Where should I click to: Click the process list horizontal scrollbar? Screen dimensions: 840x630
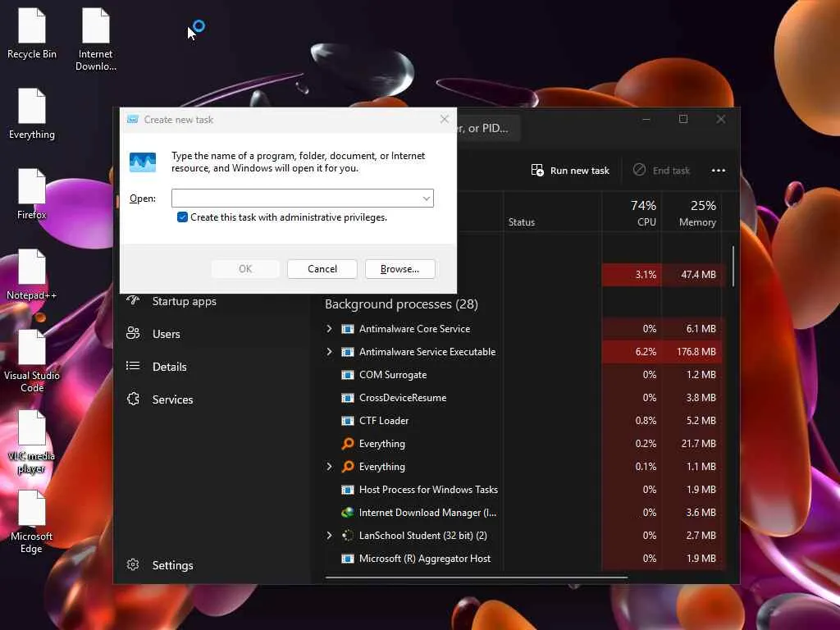[476, 577]
